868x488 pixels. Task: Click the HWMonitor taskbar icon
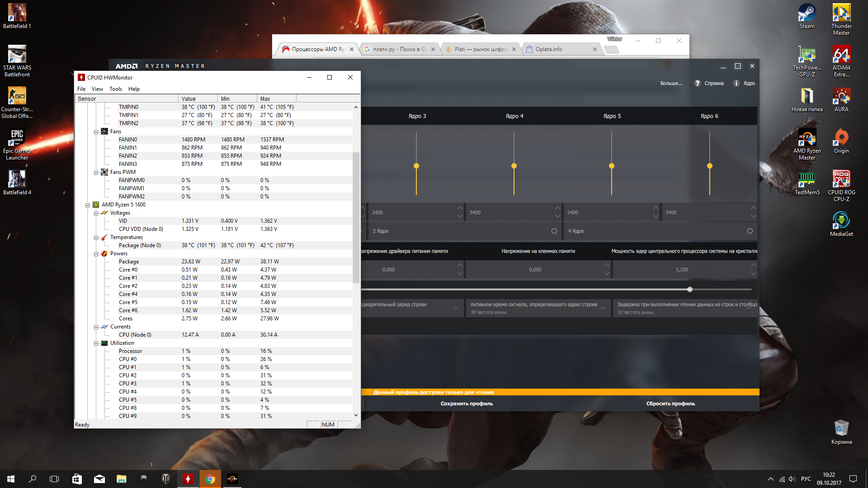[188, 479]
